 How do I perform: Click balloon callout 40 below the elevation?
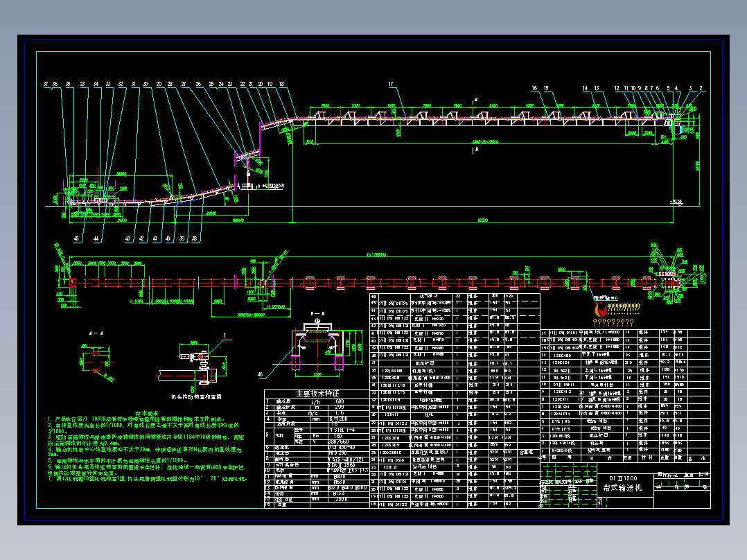pos(168,239)
